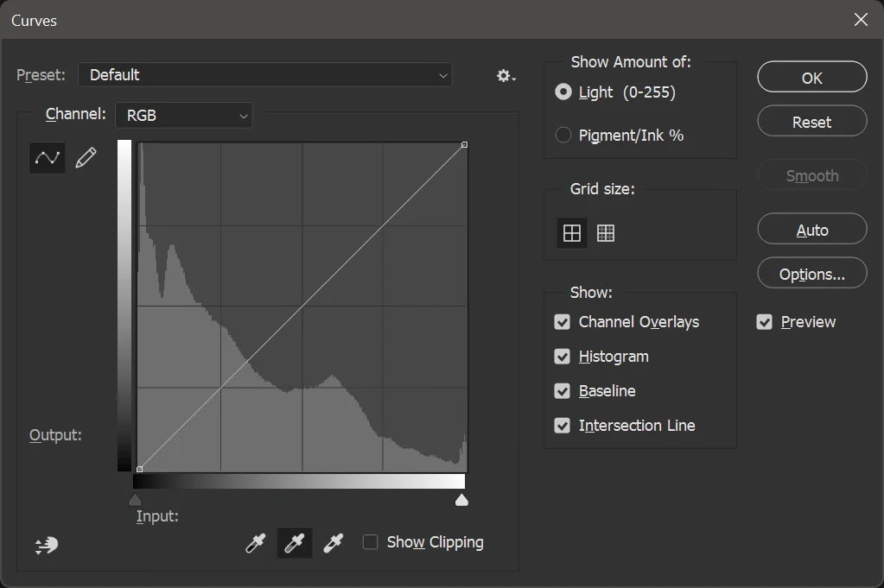
Task: Open the preset options gear menu
Action: [x=506, y=76]
